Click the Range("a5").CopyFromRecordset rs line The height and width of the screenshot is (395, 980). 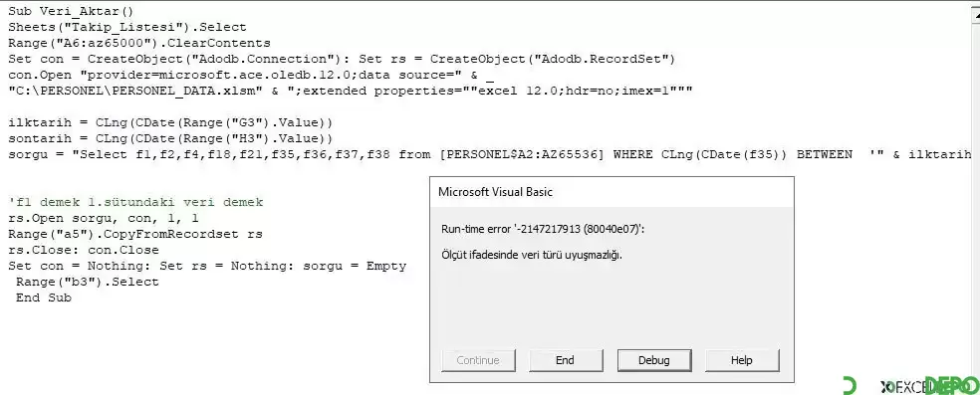pos(135,234)
